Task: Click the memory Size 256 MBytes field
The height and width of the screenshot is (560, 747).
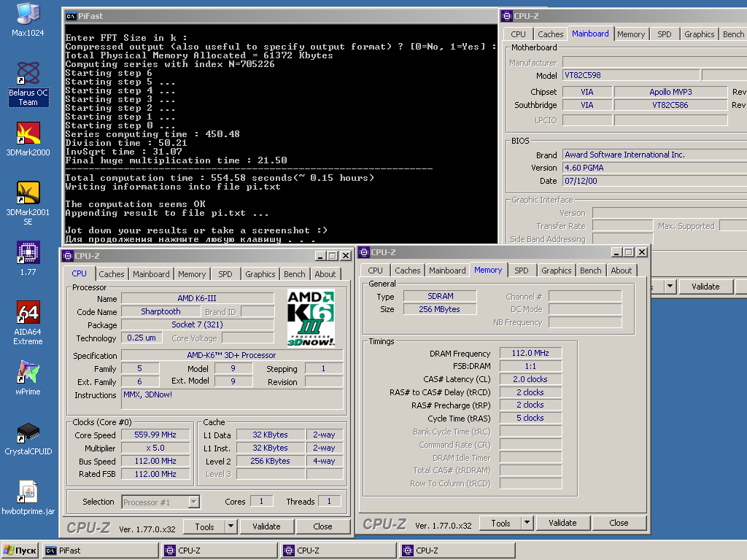Action: (x=440, y=309)
